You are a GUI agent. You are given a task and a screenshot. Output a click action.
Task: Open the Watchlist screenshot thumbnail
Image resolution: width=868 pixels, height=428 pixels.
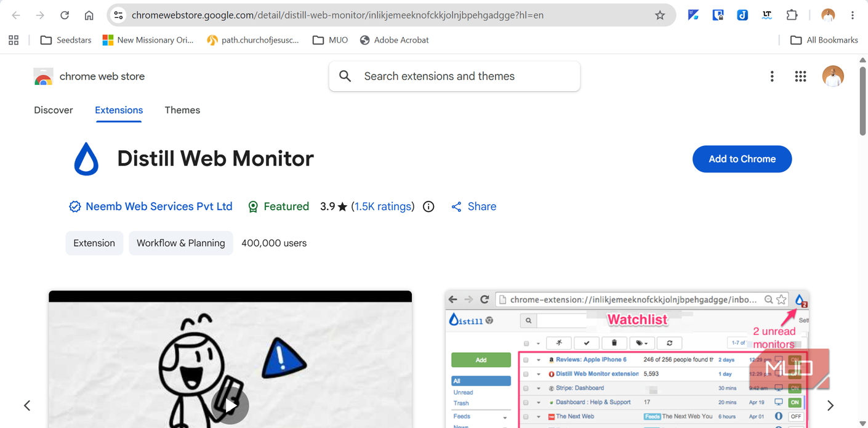coord(627,359)
